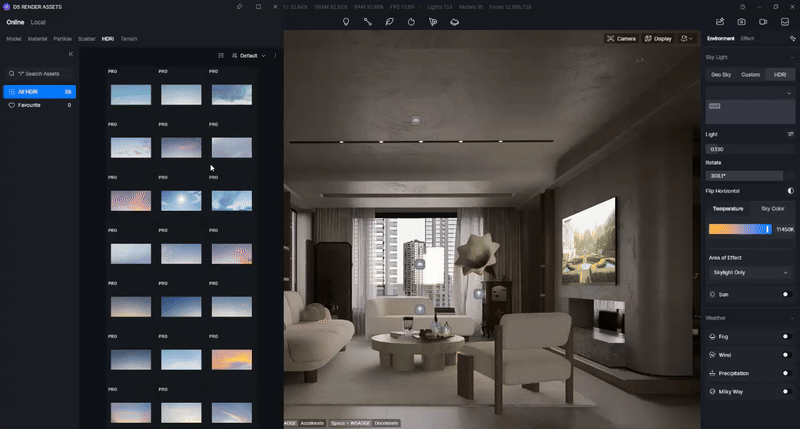Click the light marker on the ceiling in viewport
The image size is (800, 429).
click(416, 120)
